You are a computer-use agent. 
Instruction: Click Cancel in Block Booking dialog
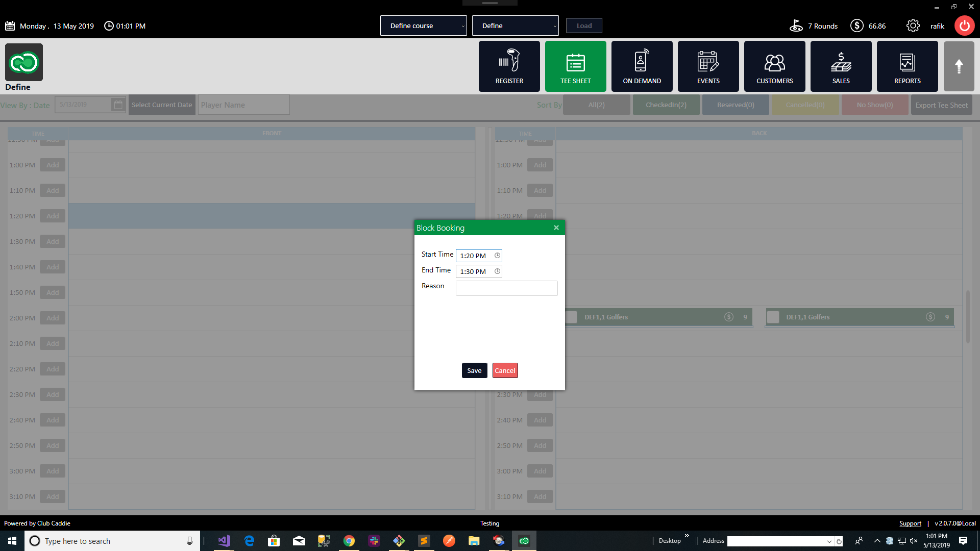click(505, 370)
